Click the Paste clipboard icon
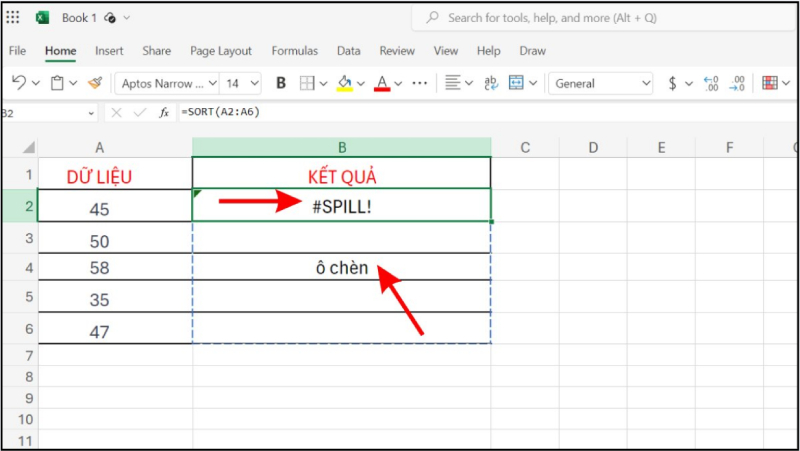 coord(57,83)
